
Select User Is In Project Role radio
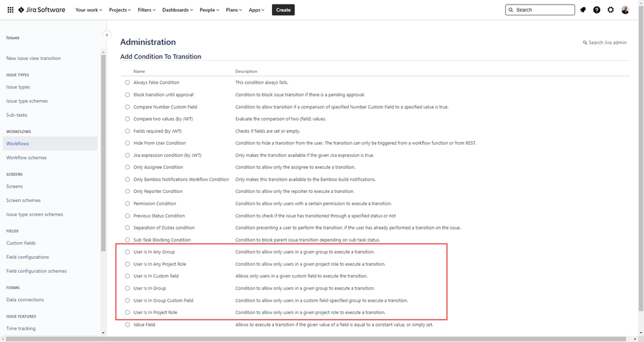coord(128,312)
